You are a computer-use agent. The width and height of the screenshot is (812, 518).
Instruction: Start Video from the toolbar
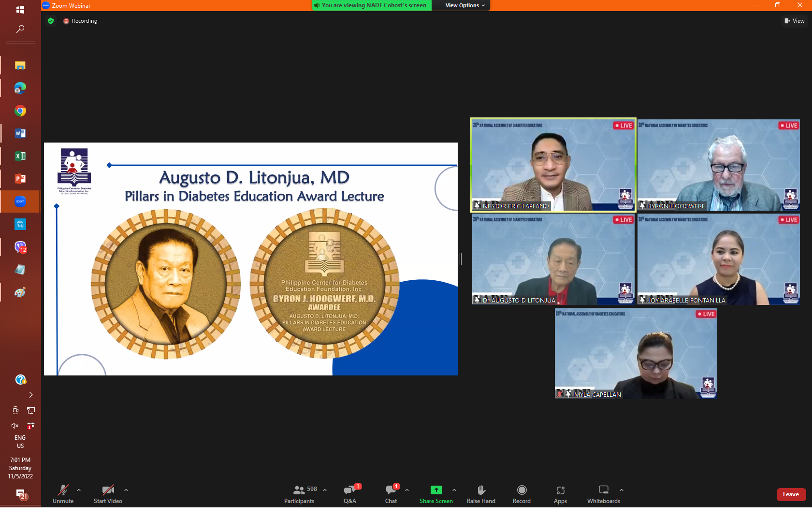(x=108, y=494)
